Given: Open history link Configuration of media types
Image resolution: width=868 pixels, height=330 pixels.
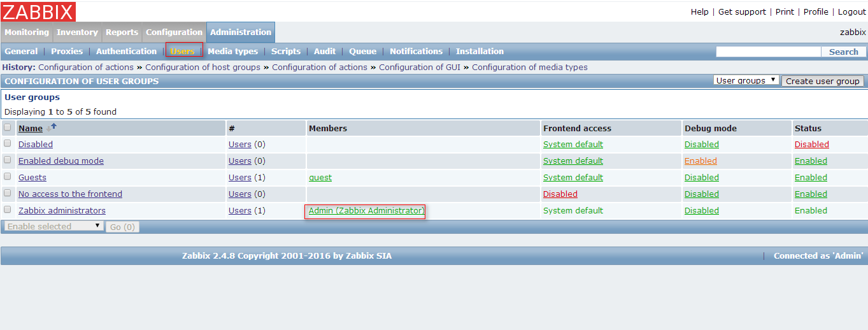Looking at the screenshot, I should pos(530,67).
